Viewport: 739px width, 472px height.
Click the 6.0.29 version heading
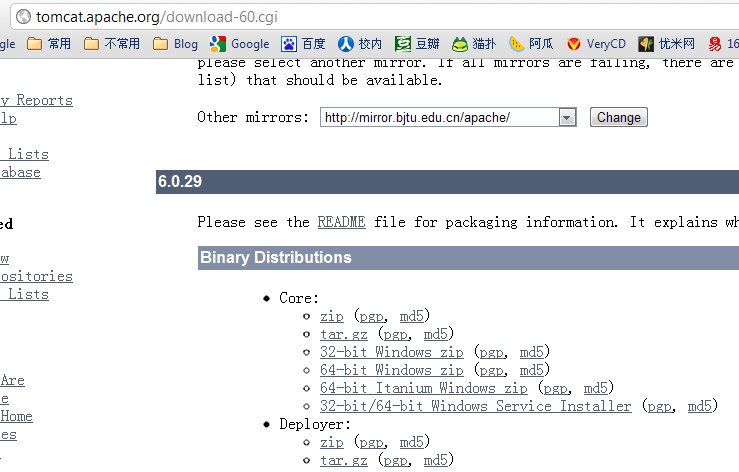coord(180,182)
